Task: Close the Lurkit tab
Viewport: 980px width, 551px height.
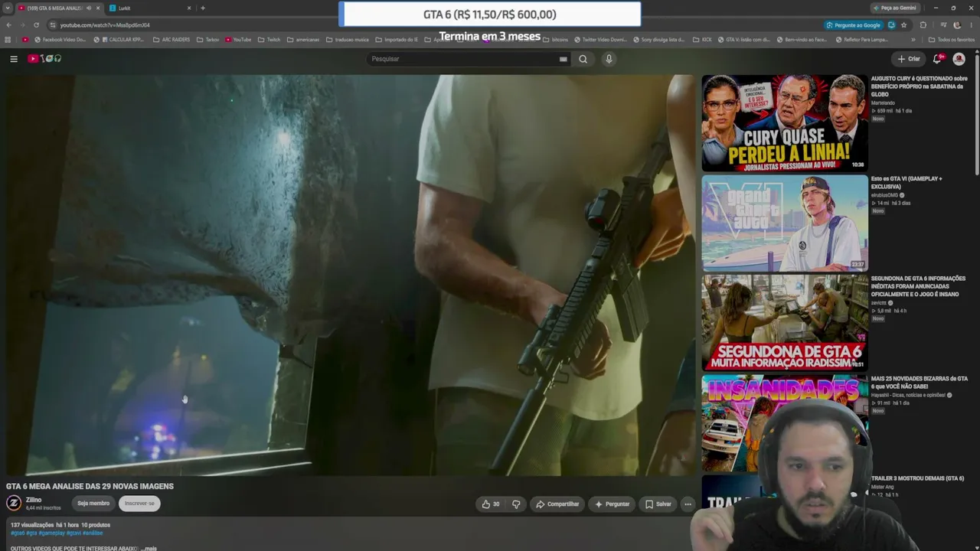Action: (189, 8)
